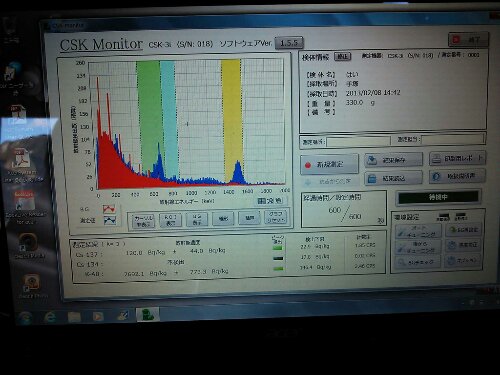
Task: Click the first empty field below sample info
Action: click(358, 141)
